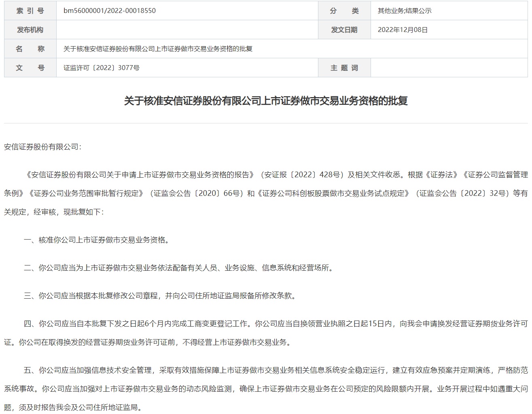Select the category value 其他业务;结果公示
The height and width of the screenshot is (414, 532).
coord(405,11)
